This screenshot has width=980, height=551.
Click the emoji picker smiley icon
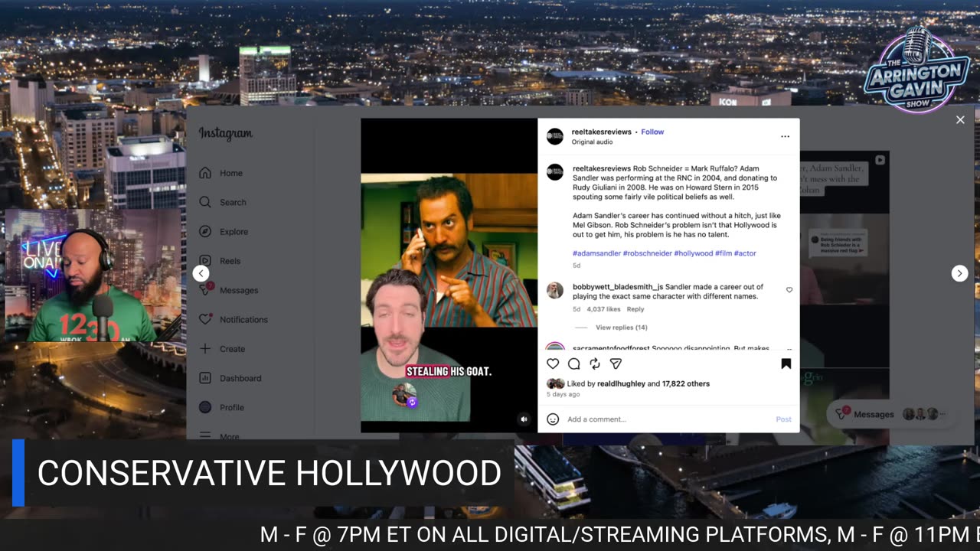[553, 419]
